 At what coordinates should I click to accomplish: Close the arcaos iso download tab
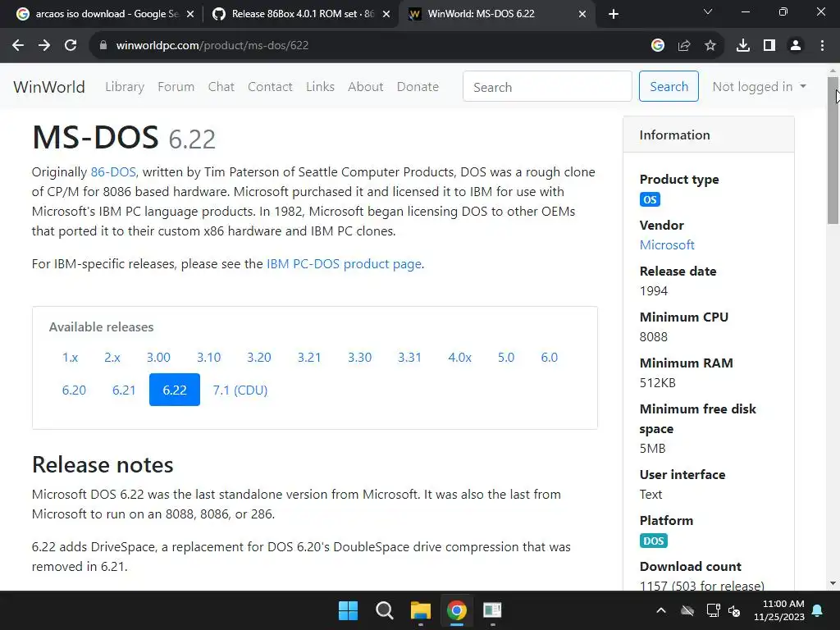click(190, 15)
